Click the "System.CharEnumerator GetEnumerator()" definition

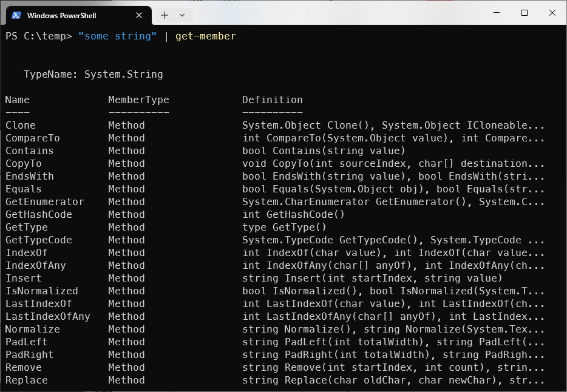355,201
